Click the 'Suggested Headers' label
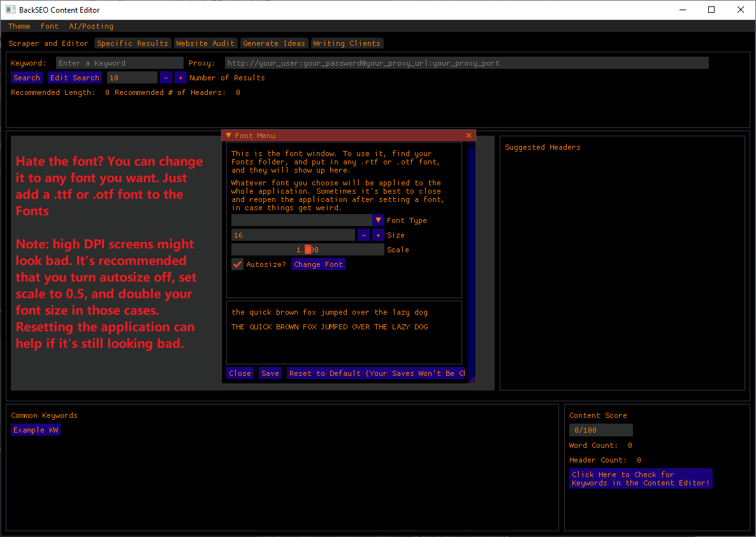Image resolution: width=756 pixels, height=537 pixels. [542, 147]
